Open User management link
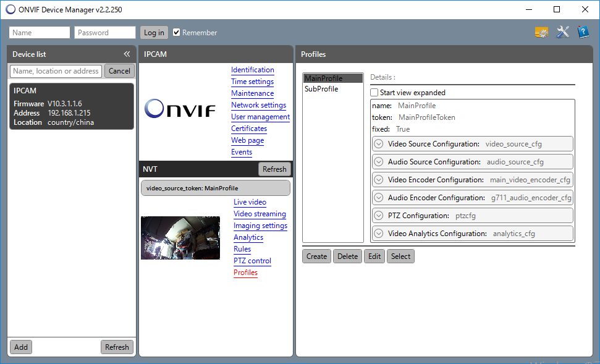The image size is (600, 364). click(x=261, y=117)
